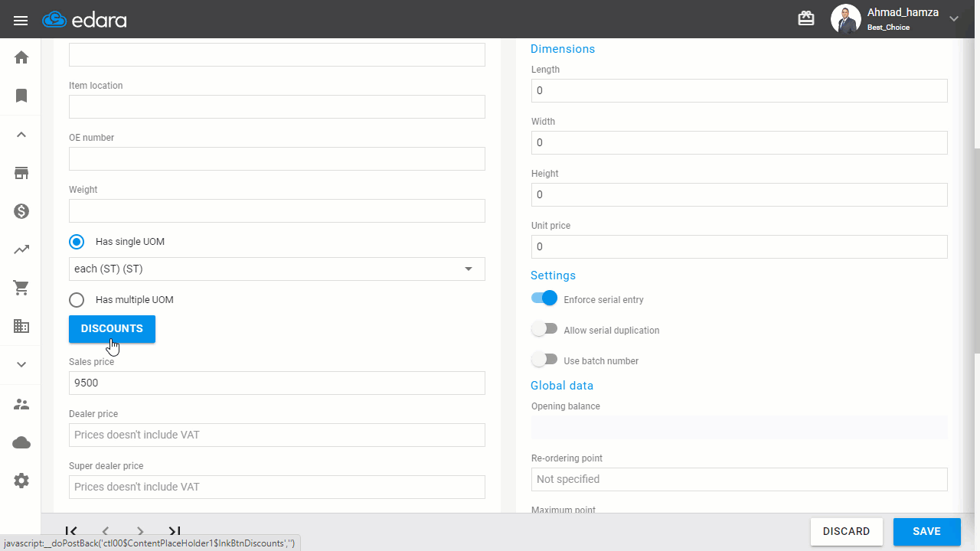Screen dimensions: 980x551
Task: Click the blue SAVE button
Action: click(926, 532)
